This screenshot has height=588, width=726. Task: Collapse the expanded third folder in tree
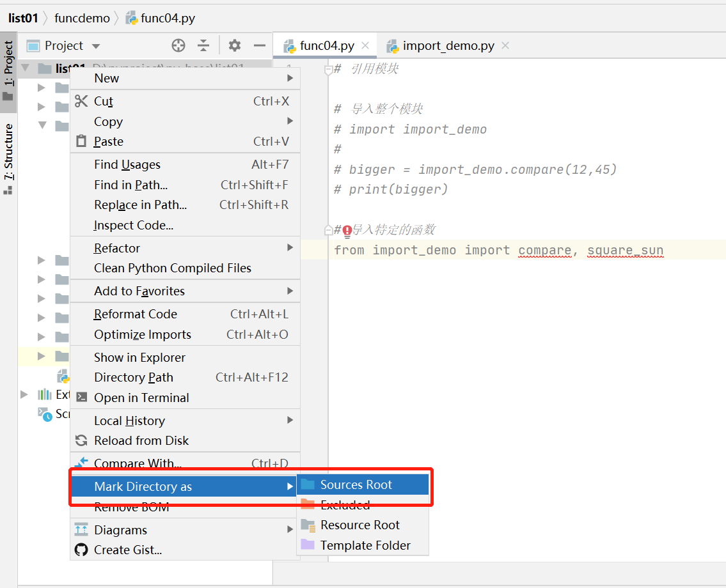43,125
